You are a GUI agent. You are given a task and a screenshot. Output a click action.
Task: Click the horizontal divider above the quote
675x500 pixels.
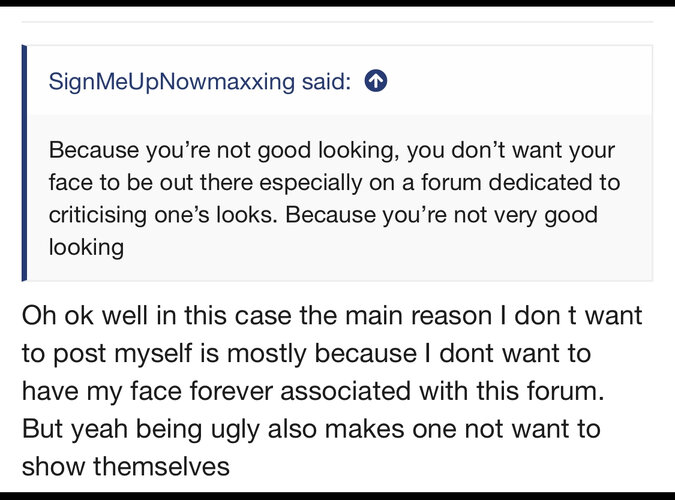pyautogui.click(x=337, y=22)
